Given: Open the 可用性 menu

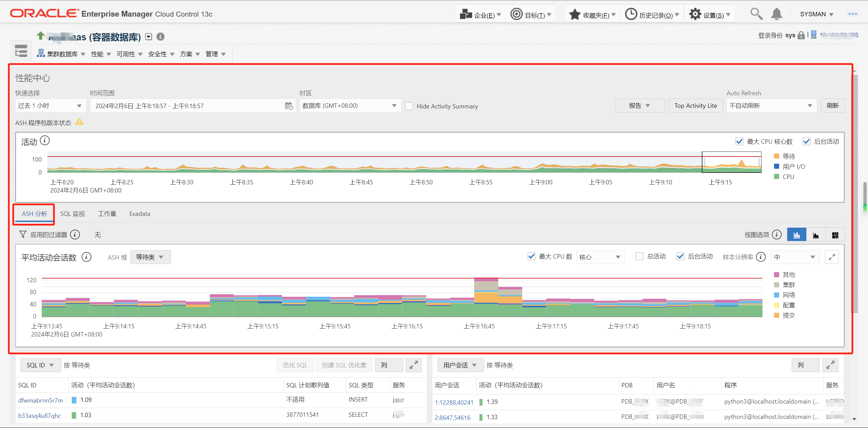Looking at the screenshot, I should (129, 54).
